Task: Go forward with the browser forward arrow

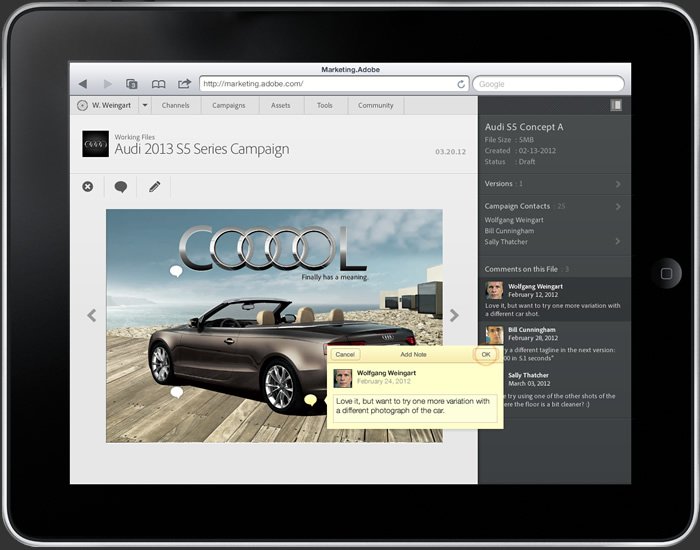Action: click(108, 83)
